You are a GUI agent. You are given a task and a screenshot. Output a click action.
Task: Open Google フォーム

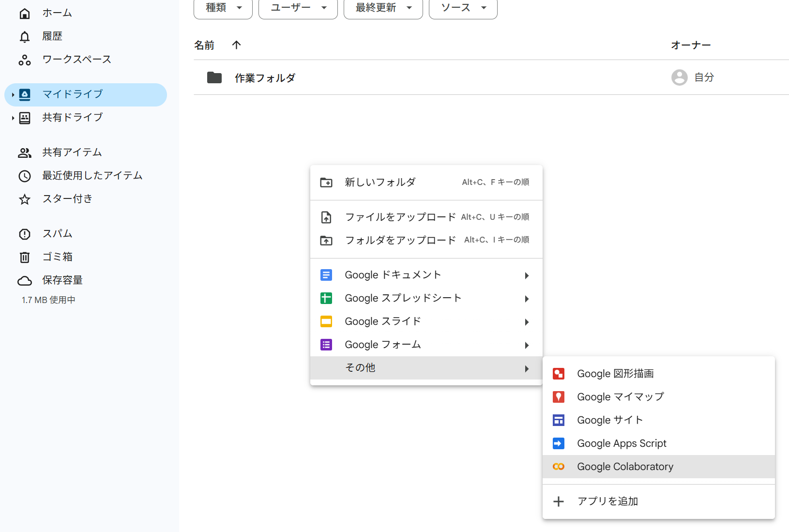pos(382,344)
